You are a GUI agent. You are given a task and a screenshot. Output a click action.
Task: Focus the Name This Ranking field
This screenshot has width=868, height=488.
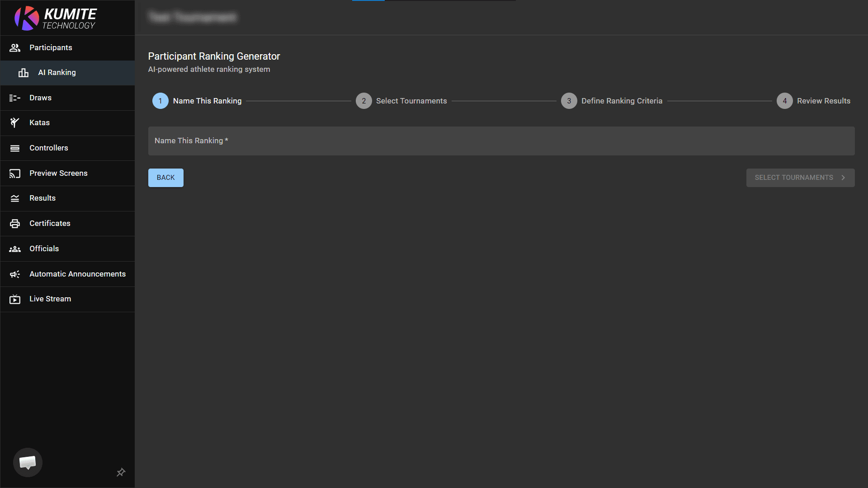coord(501,141)
